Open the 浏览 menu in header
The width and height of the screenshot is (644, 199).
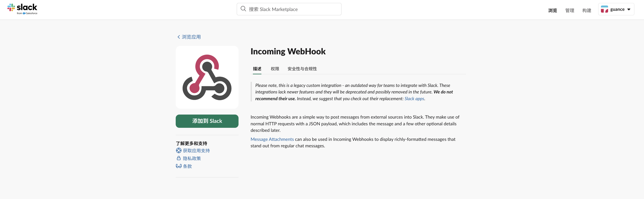552,10
